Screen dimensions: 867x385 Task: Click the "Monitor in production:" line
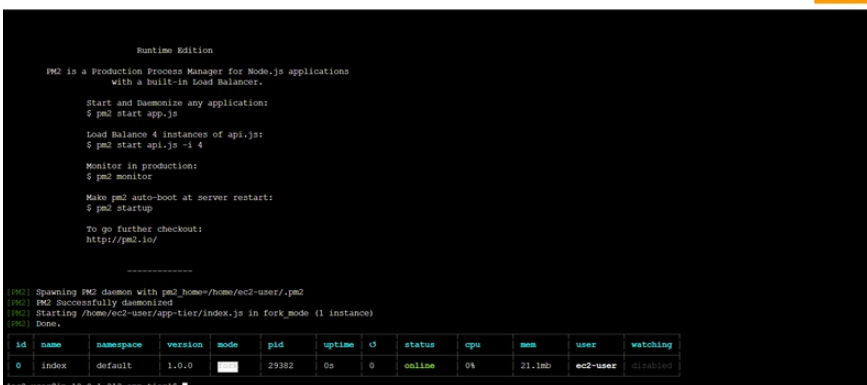tap(142, 167)
